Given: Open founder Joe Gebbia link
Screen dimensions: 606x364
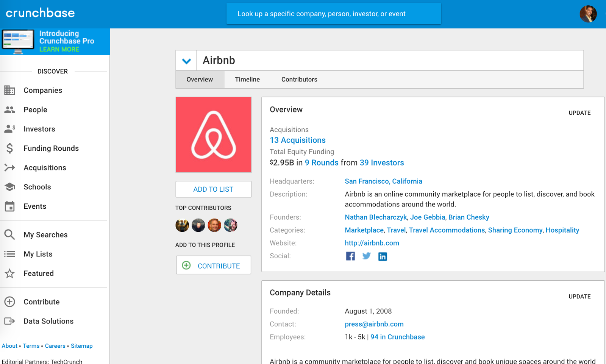Looking at the screenshot, I should click(428, 217).
